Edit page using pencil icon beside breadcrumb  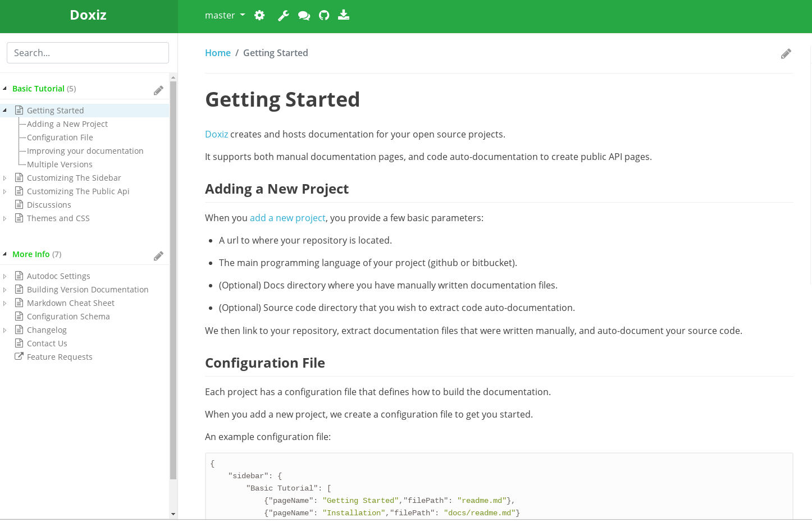click(x=786, y=53)
